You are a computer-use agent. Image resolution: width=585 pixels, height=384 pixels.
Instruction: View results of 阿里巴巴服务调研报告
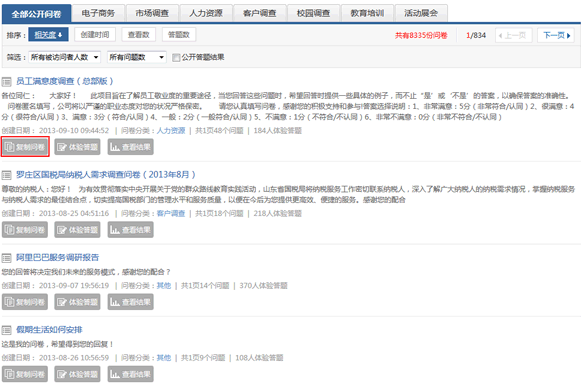[x=131, y=302]
